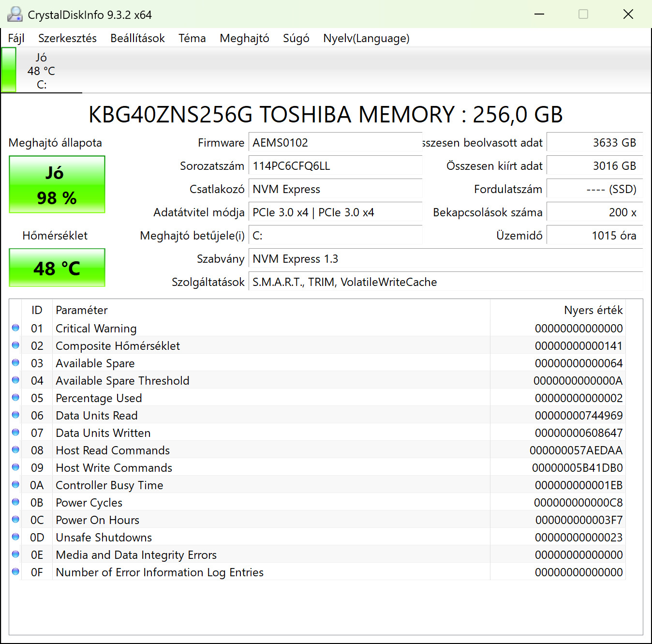Click the blue status dot for Available Spare

15,363
